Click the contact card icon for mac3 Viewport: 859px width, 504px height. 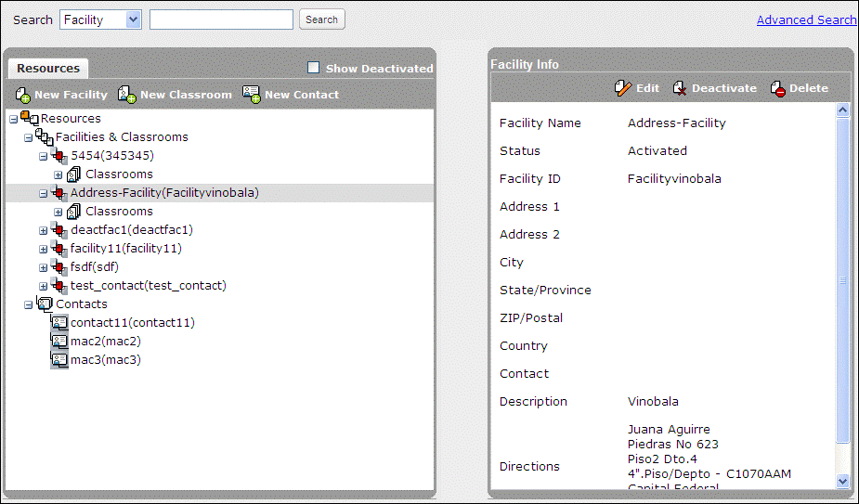59,360
